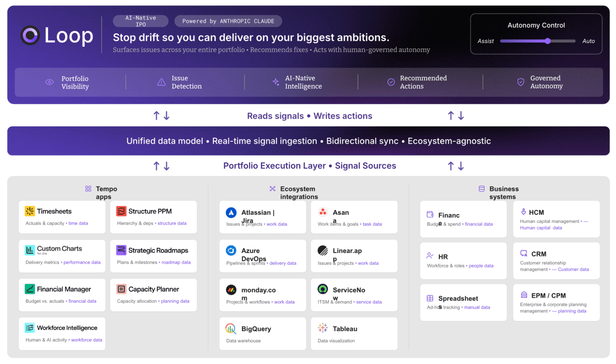616x364 pixels.
Task: Click the Structure PPM icon
Action: [121, 211]
